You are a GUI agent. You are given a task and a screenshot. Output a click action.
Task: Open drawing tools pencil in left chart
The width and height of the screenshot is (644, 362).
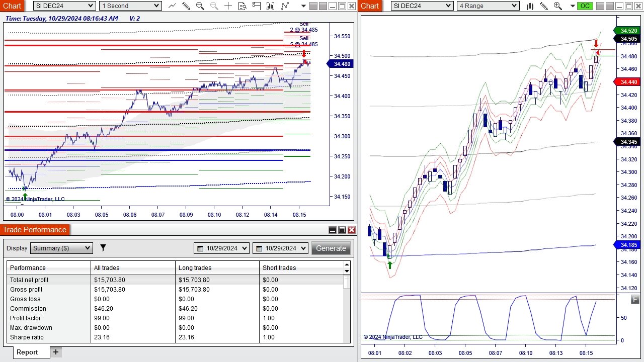click(186, 6)
